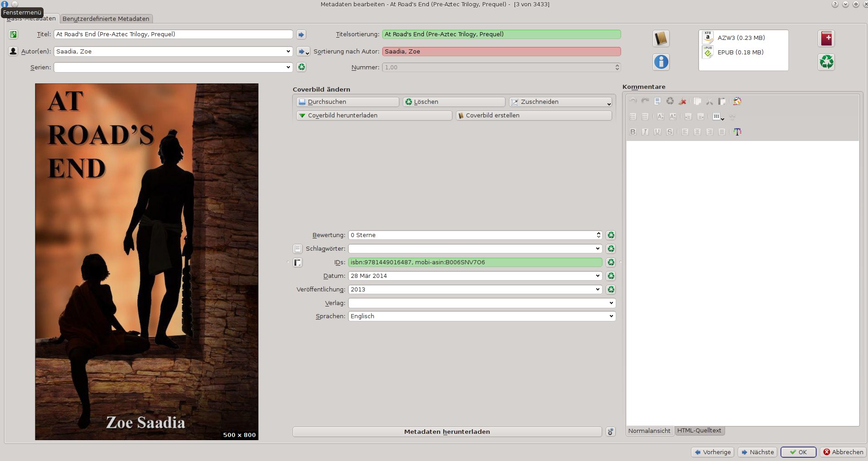Cut selected comment text with scissors
Viewport: 868px width, 461px height.
pos(710,101)
